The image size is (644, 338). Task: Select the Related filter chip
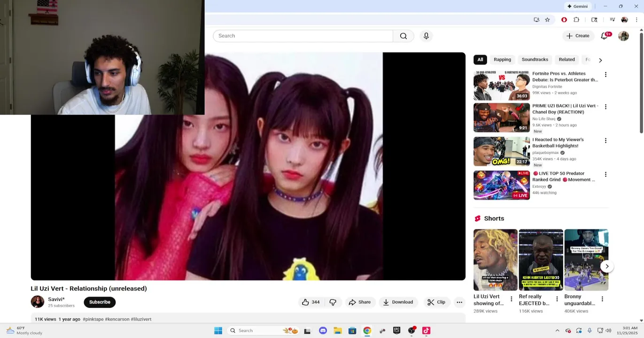pyautogui.click(x=566, y=60)
